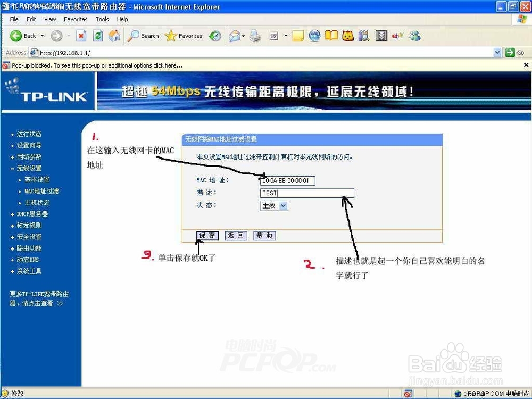Open the yellow note Discuss icon
Image resolution: width=532 pixels, height=399 pixels.
297,36
